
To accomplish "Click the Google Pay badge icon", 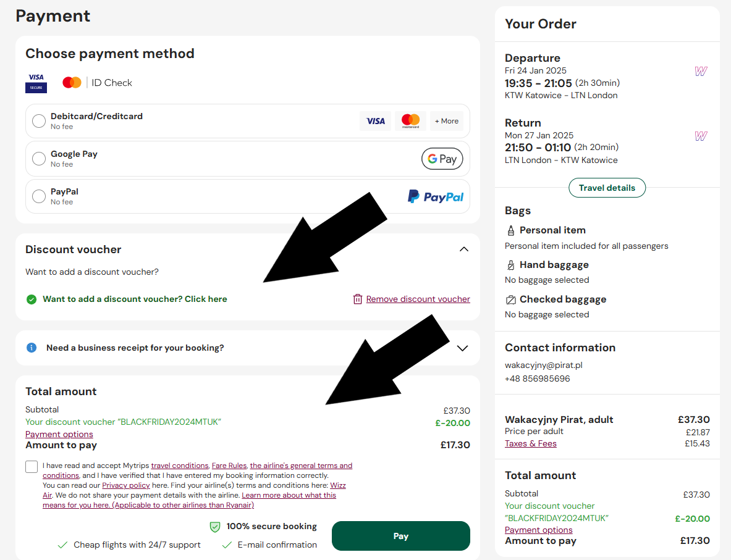I will coord(442,159).
